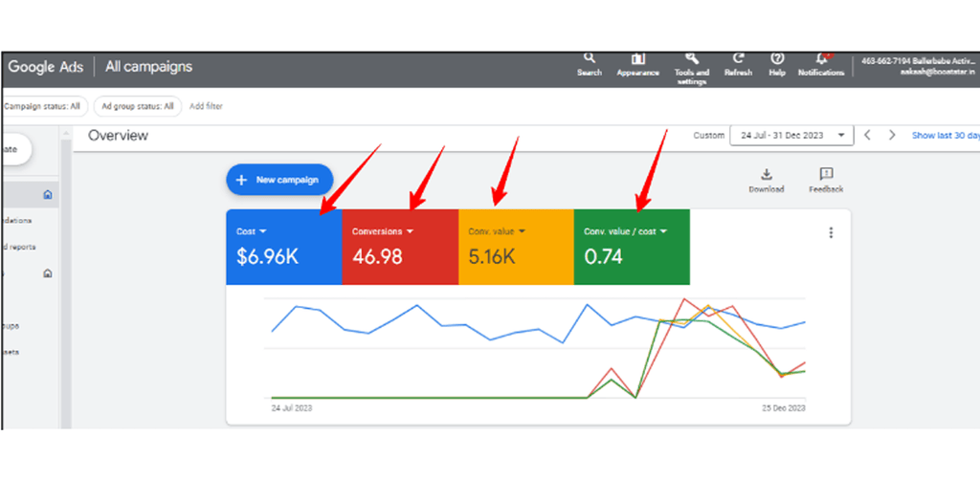
Task: Click the Refresh icon
Action: 738,58
